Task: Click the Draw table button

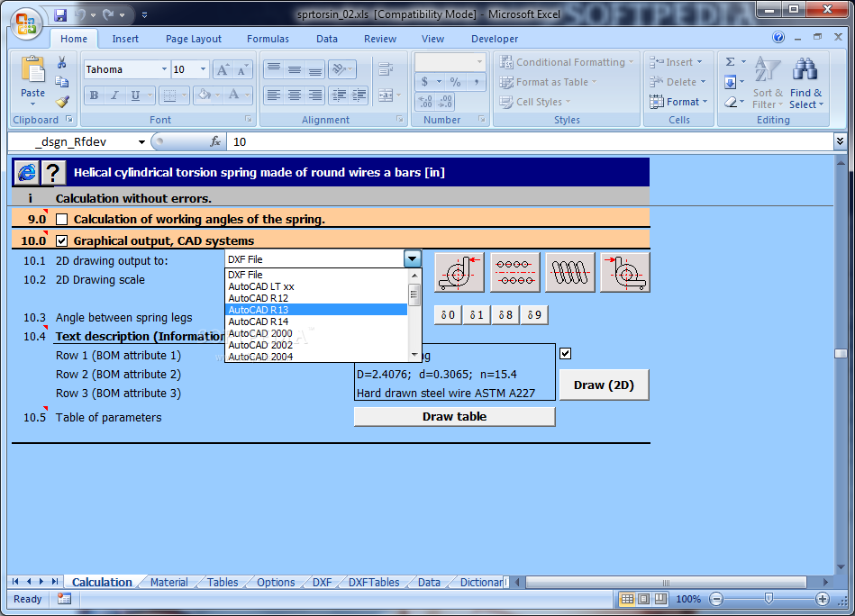Action: 455,416
